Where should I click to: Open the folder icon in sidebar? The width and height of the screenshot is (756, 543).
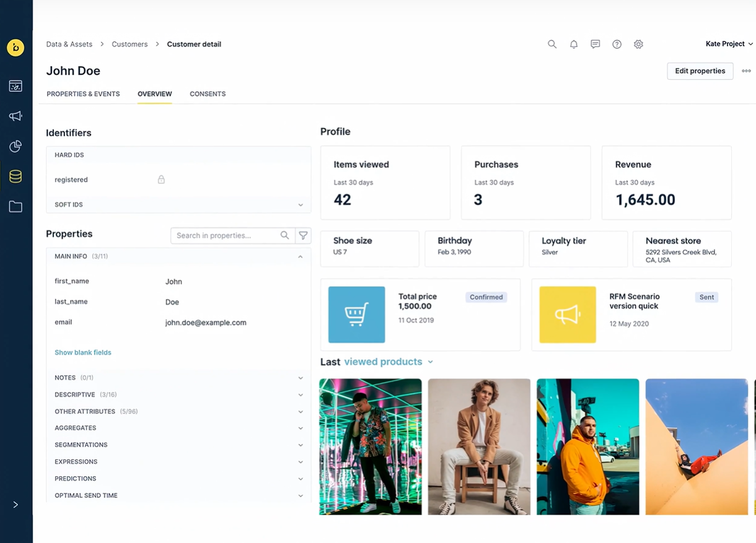[15, 207]
